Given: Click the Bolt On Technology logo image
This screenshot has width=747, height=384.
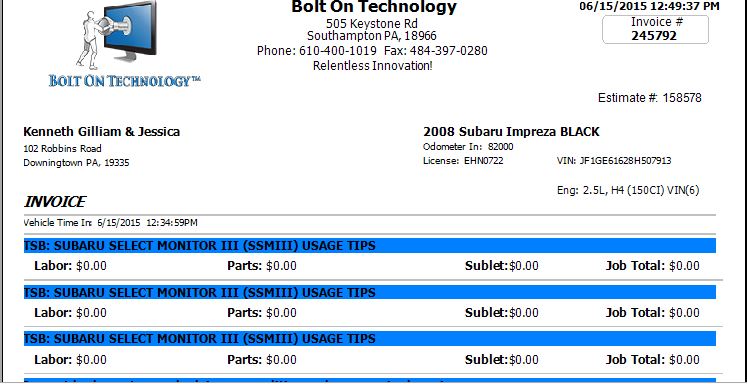Looking at the screenshot, I should tap(125, 44).
